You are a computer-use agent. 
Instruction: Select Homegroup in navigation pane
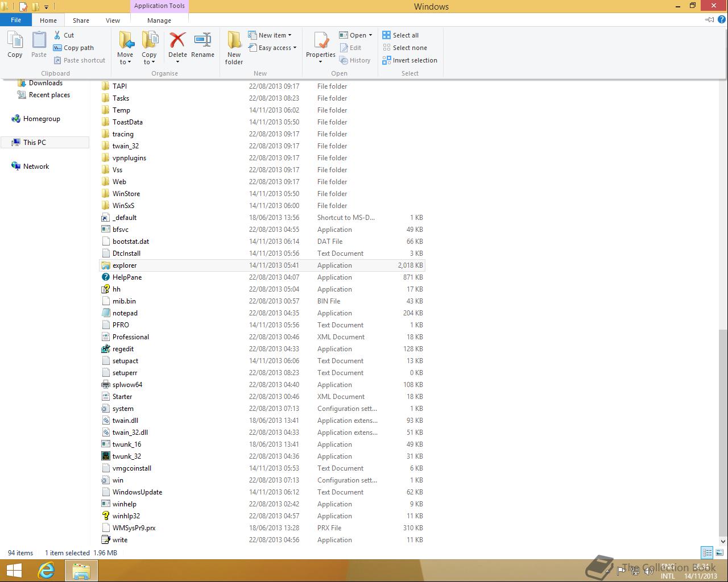coord(42,119)
